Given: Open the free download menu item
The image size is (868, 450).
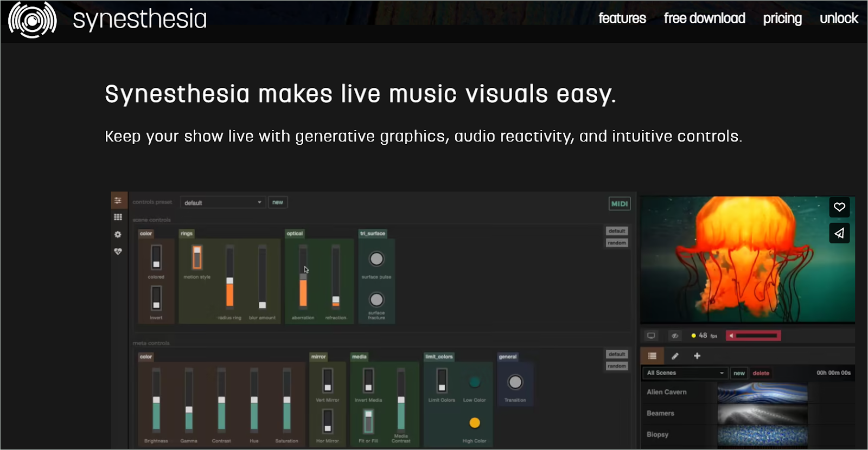Looking at the screenshot, I should (x=705, y=18).
